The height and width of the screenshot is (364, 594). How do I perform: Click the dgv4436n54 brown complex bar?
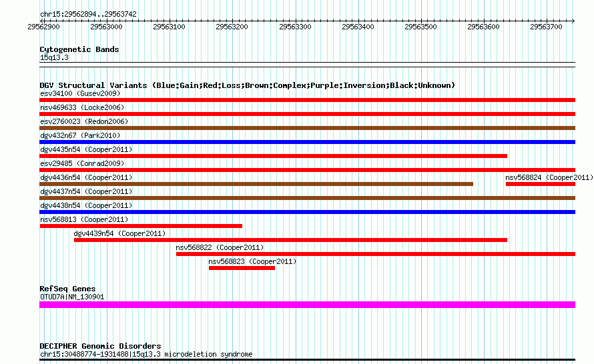click(256, 184)
